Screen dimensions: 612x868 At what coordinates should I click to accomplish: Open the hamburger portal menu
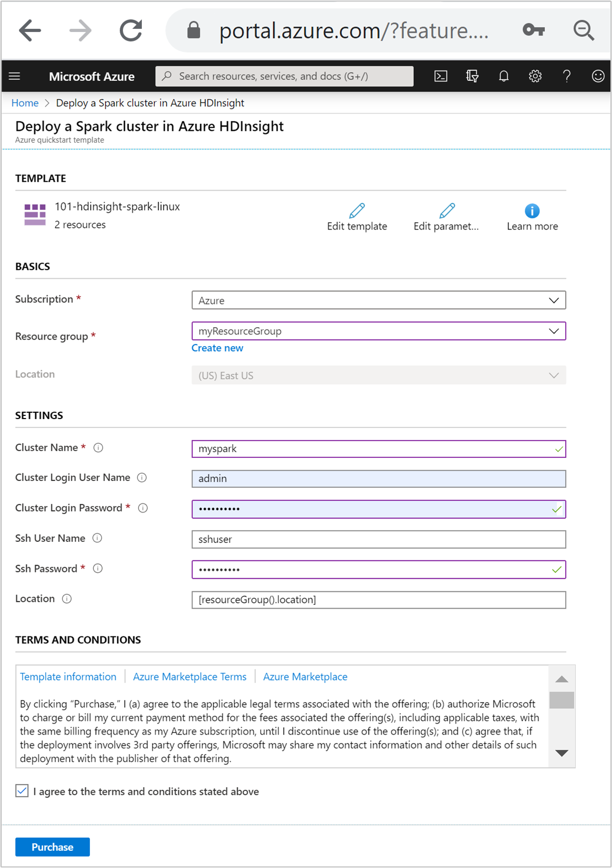[15, 76]
